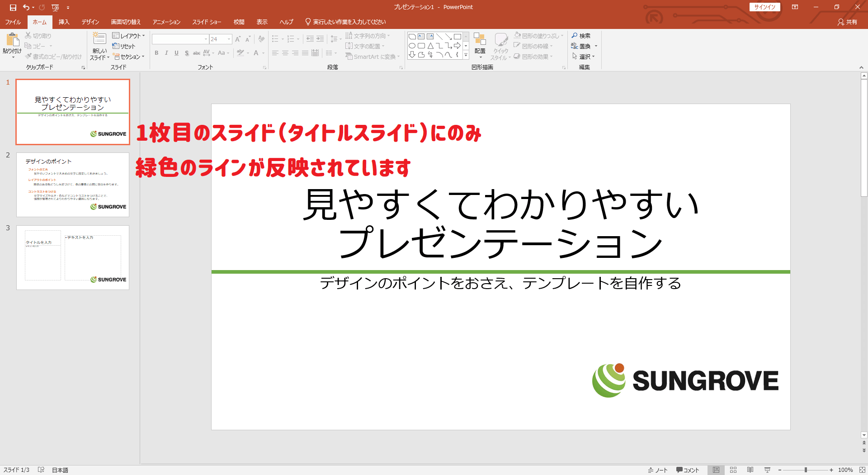Screen dimensions: 868x475
Task: Click the Save icon in quick access toolbar
Action: [13, 7]
